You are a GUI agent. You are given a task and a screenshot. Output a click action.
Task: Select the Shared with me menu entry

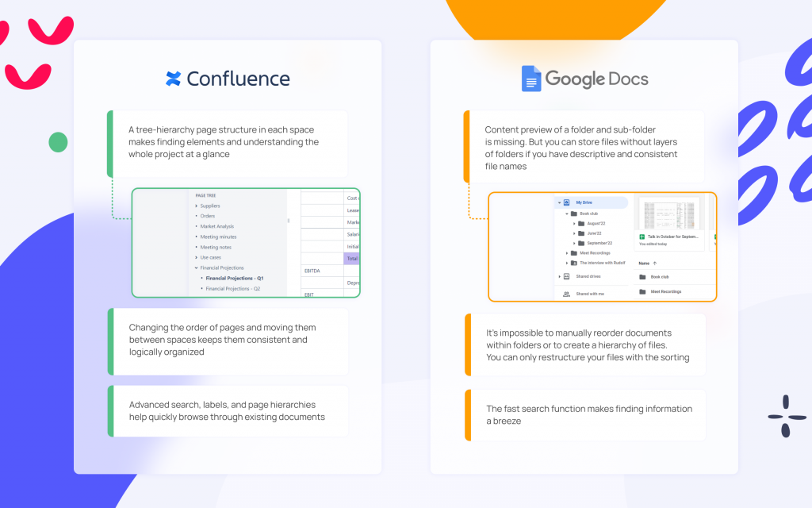[591, 294]
